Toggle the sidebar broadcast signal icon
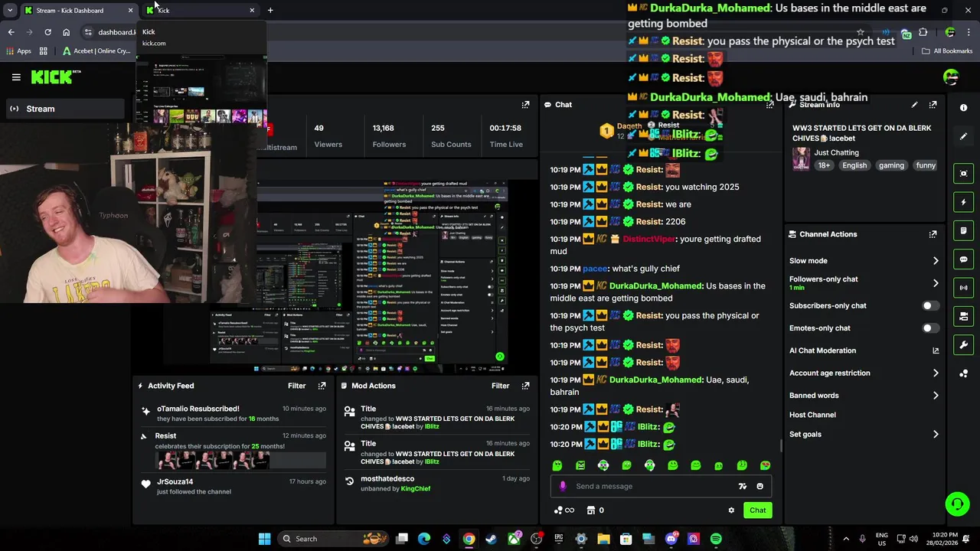 (964, 288)
